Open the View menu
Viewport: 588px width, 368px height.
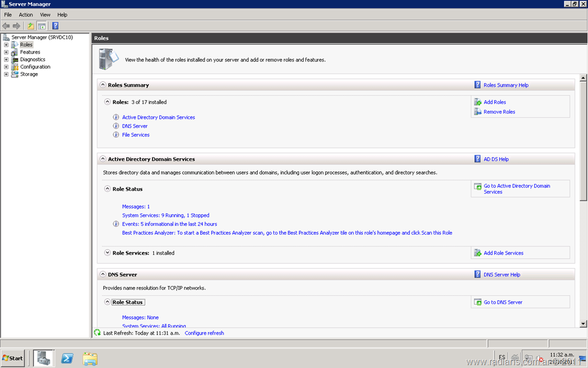click(x=45, y=14)
